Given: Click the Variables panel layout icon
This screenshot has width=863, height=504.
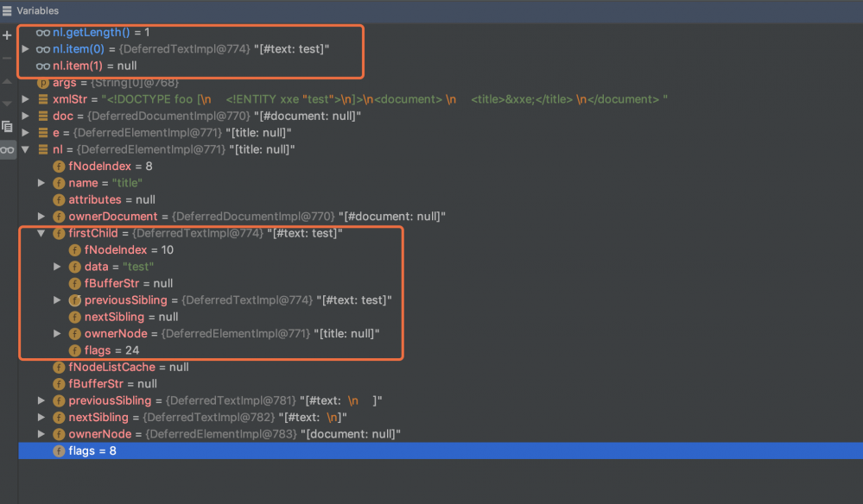Looking at the screenshot, I should point(7,11).
